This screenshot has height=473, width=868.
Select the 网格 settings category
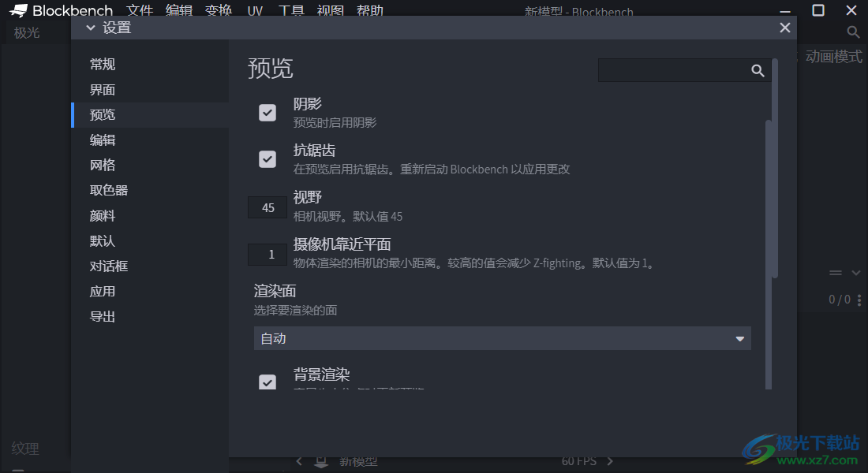(150, 165)
